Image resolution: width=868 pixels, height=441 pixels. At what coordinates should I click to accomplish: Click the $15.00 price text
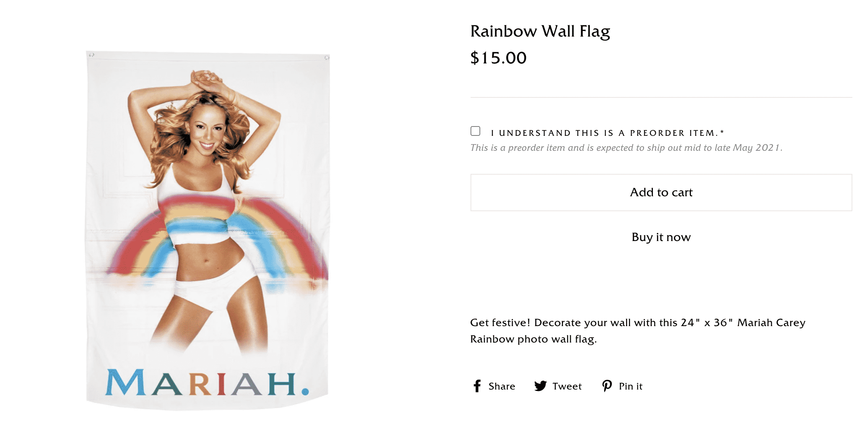pyautogui.click(x=498, y=58)
